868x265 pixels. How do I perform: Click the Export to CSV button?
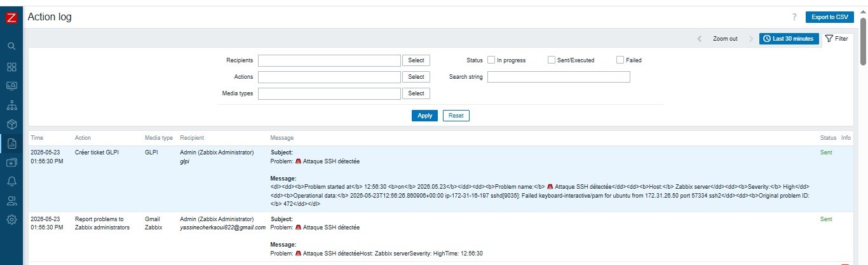829,17
